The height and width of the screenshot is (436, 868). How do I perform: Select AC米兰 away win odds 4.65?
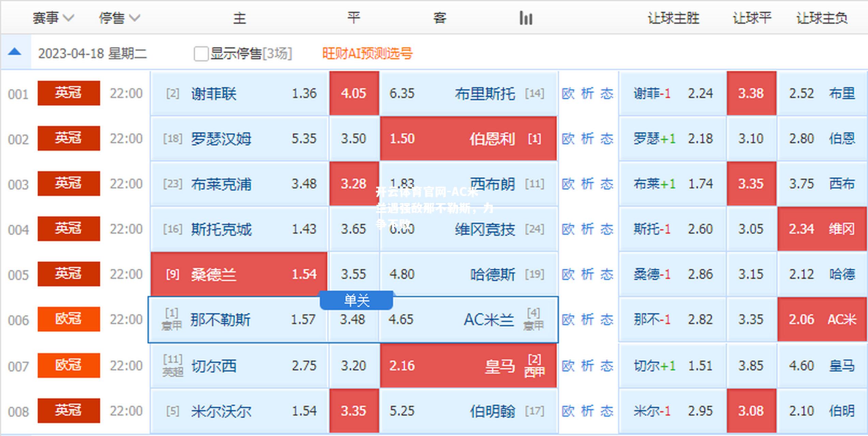[468, 320]
